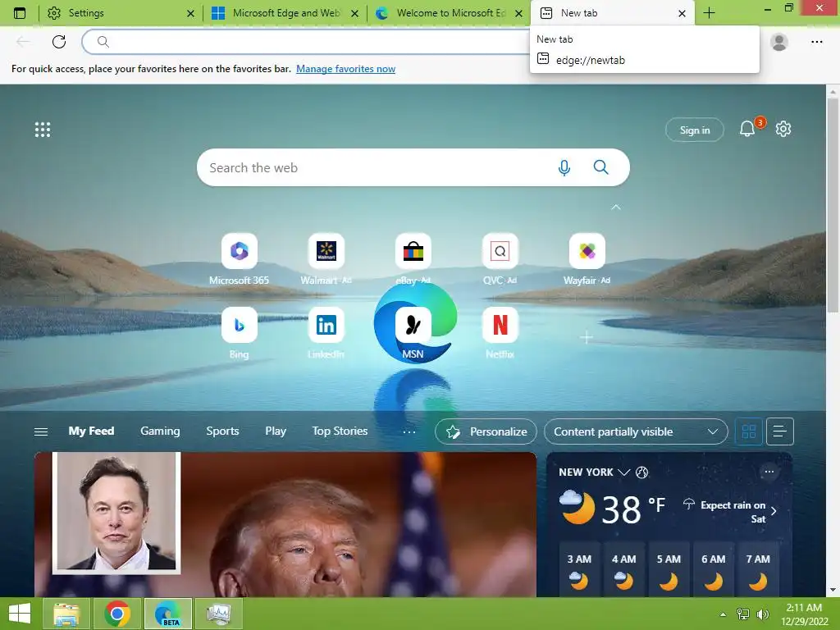This screenshot has height=630, width=840.
Task: Click the Sign in button
Action: pyautogui.click(x=694, y=130)
